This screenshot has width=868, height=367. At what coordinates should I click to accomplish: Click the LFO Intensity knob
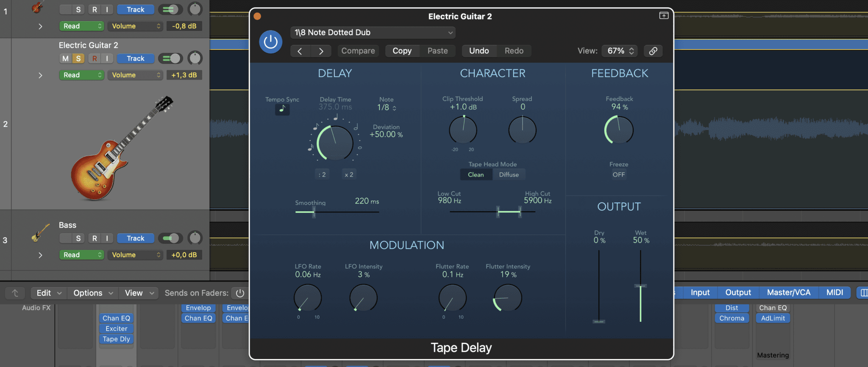click(x=363, y=298)
